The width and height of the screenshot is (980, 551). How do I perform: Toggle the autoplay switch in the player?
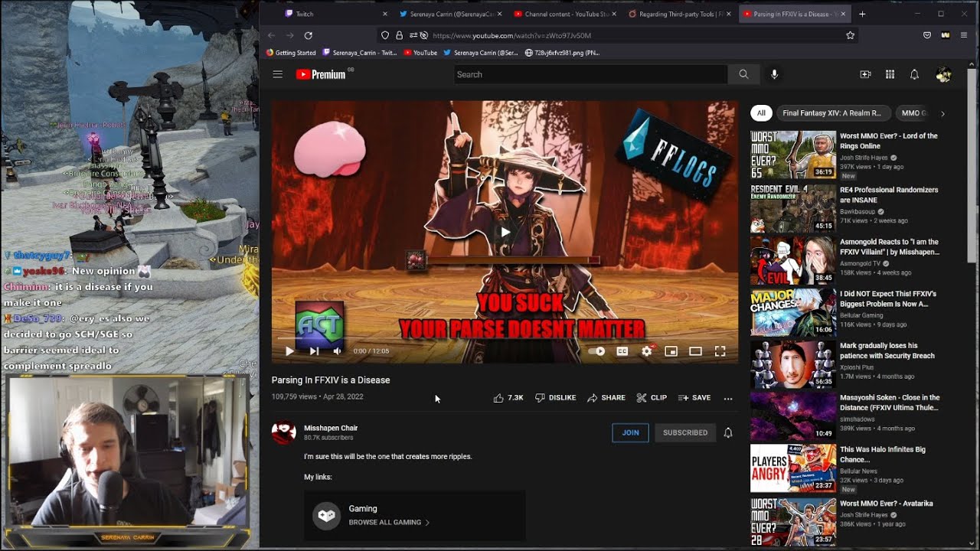(x=597, y=351)
